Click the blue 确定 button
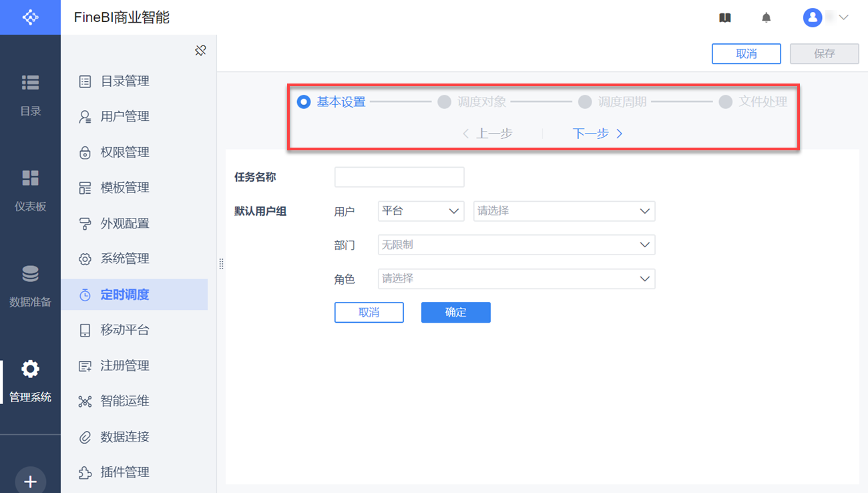Screen dimensions: 868x493 click(455, 313)
